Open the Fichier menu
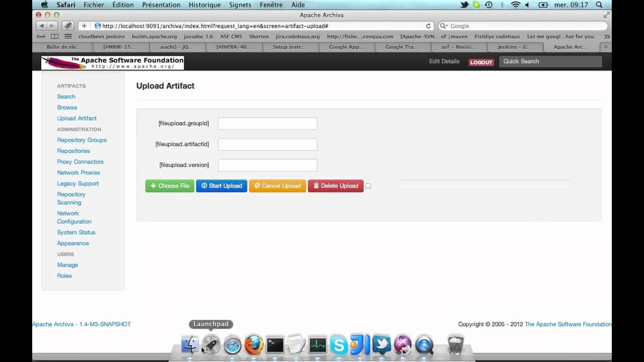 pos(94,5)
